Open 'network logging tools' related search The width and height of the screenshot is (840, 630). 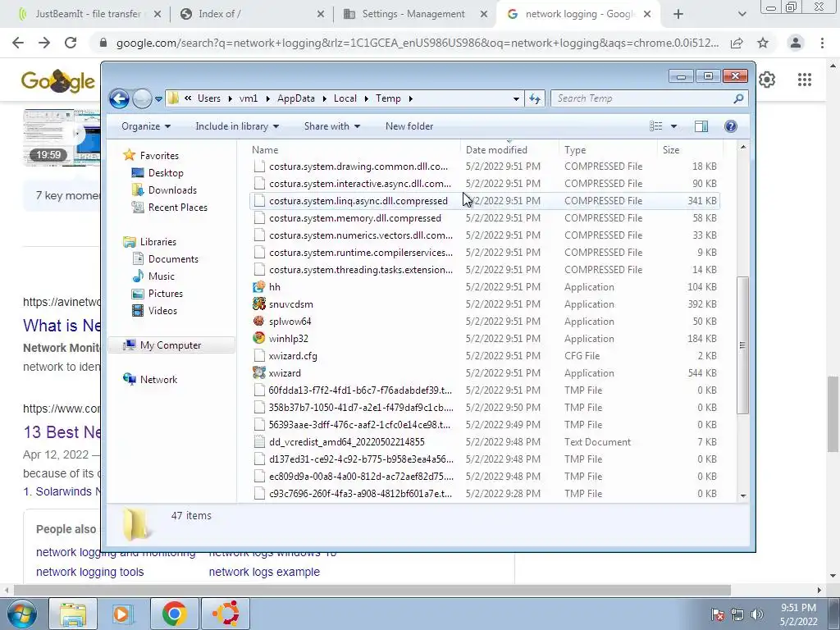click(90, 572)
